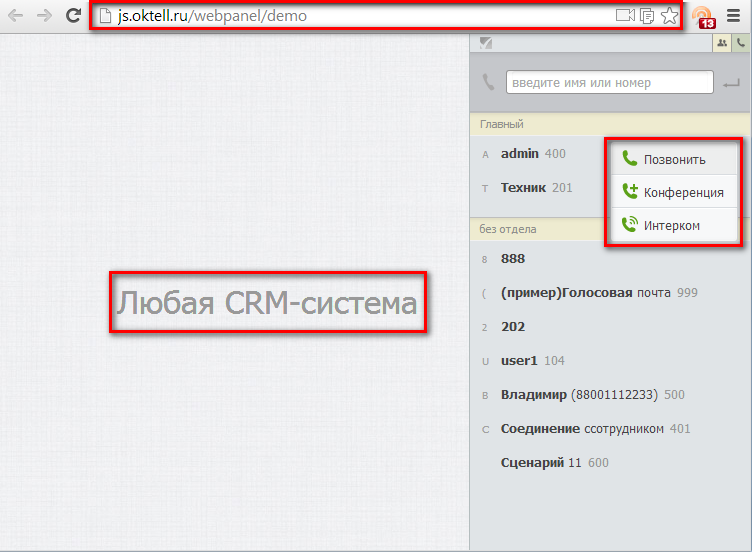
Task: Switch to the contacts (people) tab
Action: click(721, 43)
